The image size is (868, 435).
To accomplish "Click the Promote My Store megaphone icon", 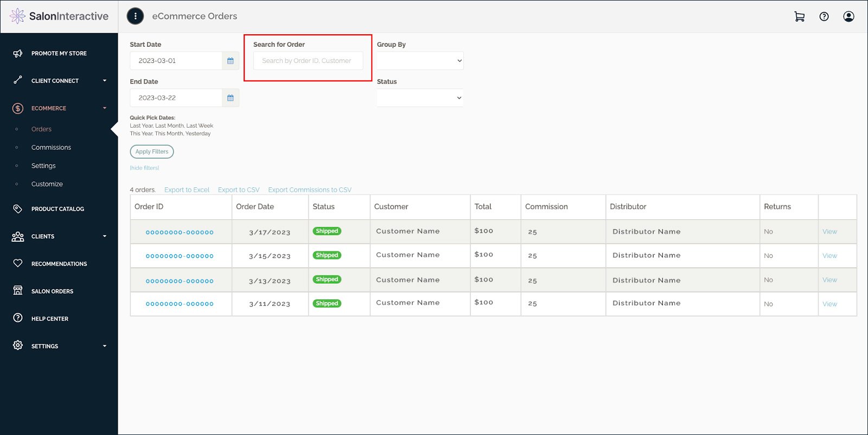I will (x=18, y=53).
